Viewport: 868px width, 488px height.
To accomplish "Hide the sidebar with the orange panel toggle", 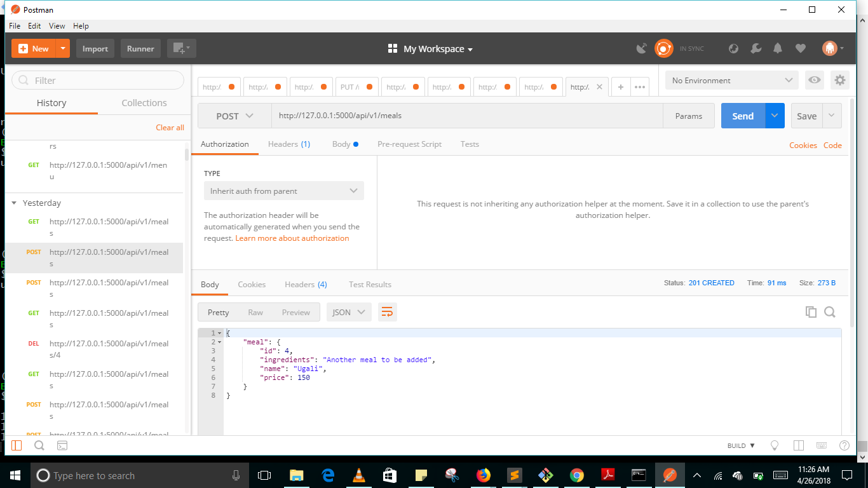I will pyautogui.click(x=16, y=445).
